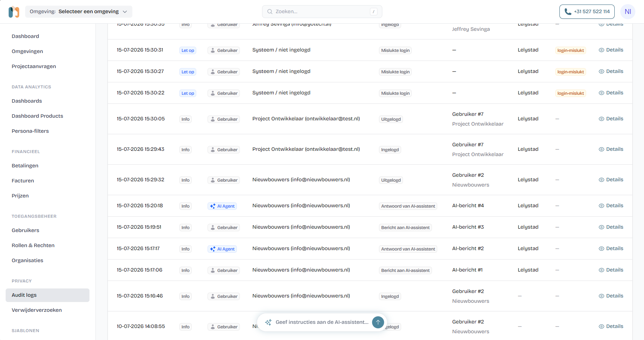Click Gebruiker #2 in 15:29:32 row

pyautogui.click(x=468, y=175)
